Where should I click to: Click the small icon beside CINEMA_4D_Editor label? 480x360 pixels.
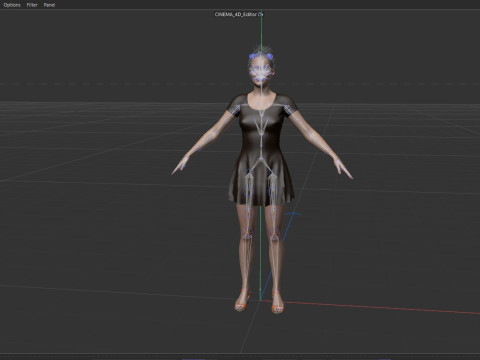click(261, 14)
